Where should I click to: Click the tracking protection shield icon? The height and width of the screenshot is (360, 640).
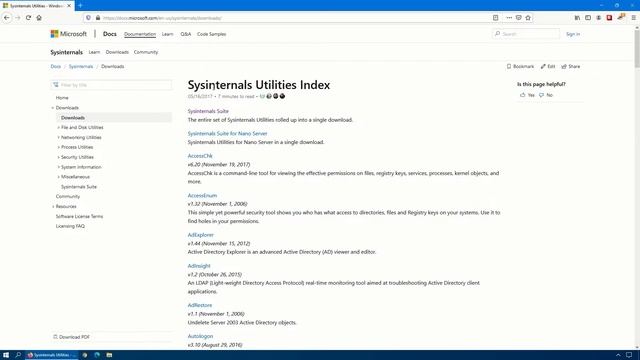pyautogui.click(x=88, y=18)
